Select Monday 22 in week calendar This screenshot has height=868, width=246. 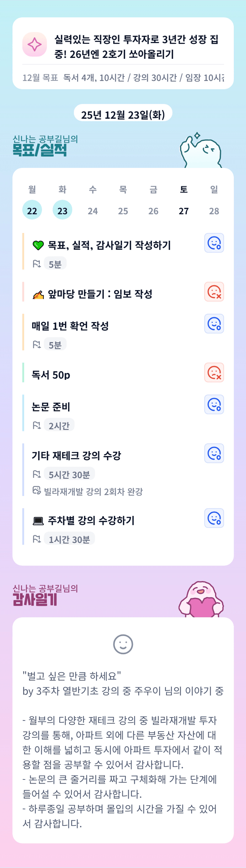click(x=32, y=210)
